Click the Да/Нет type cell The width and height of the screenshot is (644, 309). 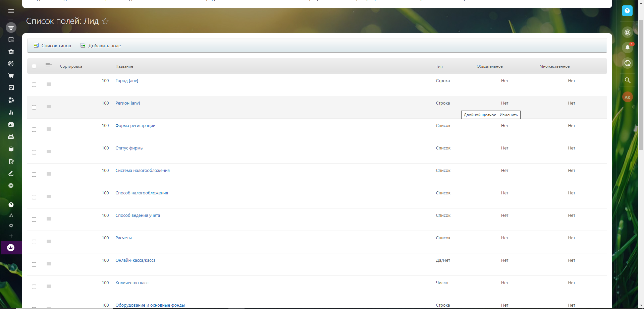[x=443, y=260]
